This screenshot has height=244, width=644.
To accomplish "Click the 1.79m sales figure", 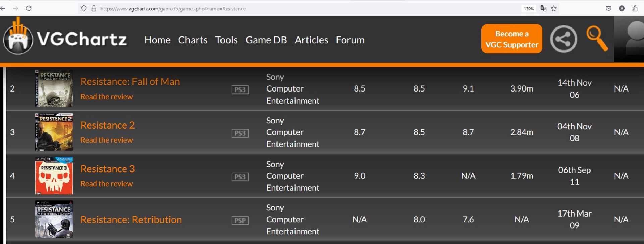I will 522,176.
